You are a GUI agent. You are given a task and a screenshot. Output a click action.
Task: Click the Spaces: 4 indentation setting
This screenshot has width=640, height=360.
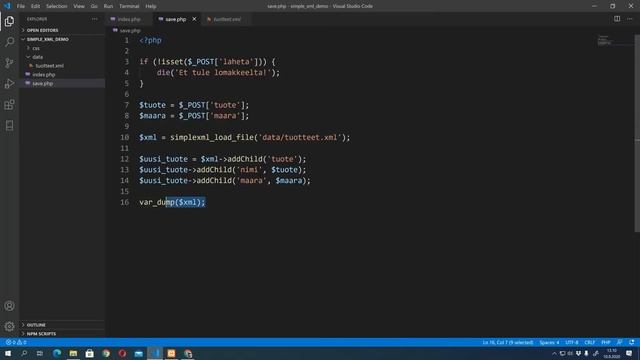tap(549, 342)
